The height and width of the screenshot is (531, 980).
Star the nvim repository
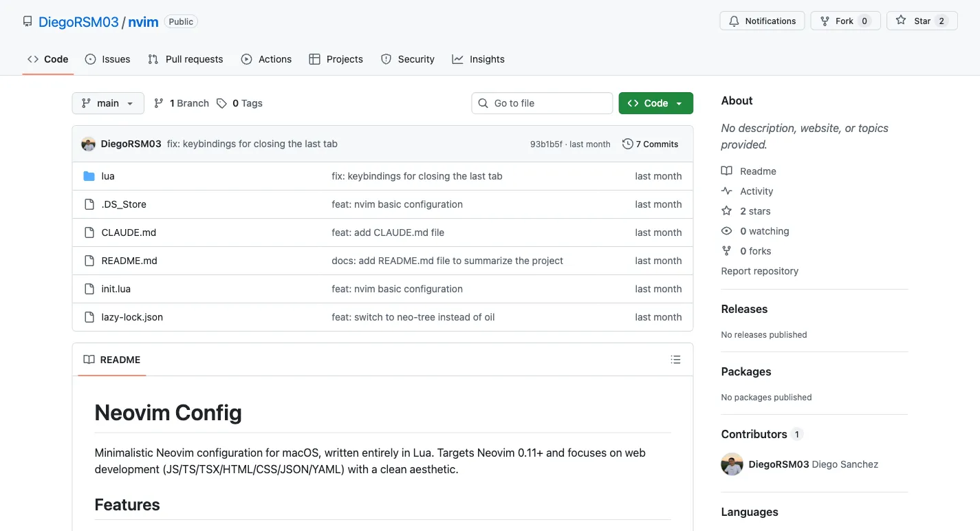pyautogui.click(x=922, y=21)
